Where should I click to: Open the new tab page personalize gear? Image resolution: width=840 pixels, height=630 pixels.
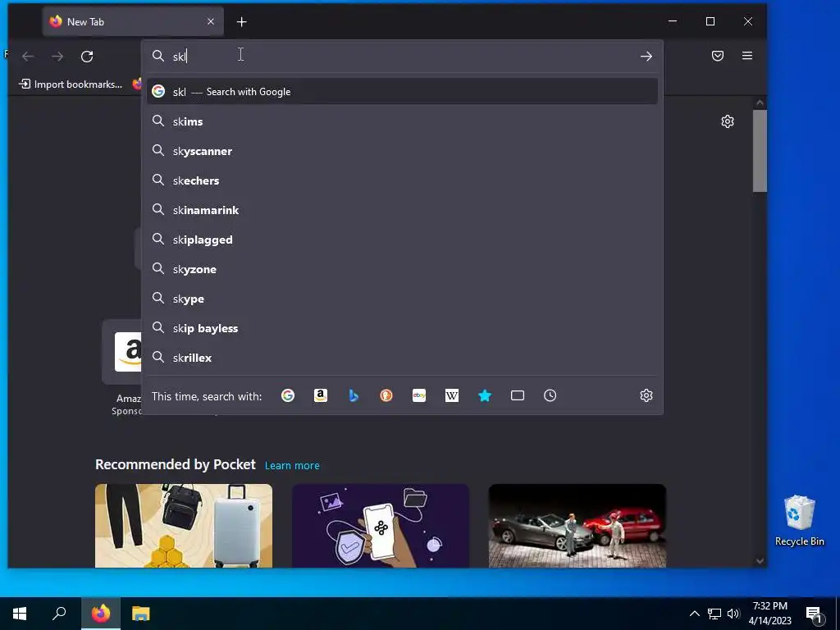(727, 121)
